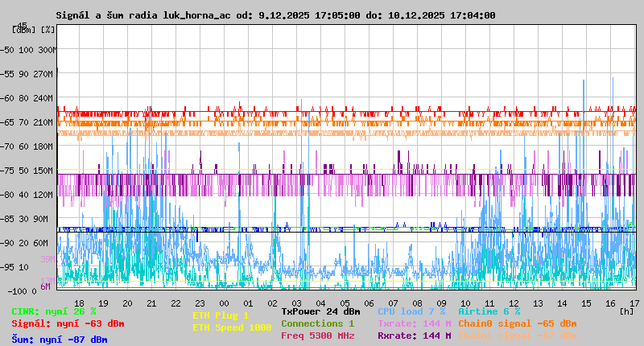Click the graph title text at top
Viewport: 644px width, 346px height.
tap(275, 15)
